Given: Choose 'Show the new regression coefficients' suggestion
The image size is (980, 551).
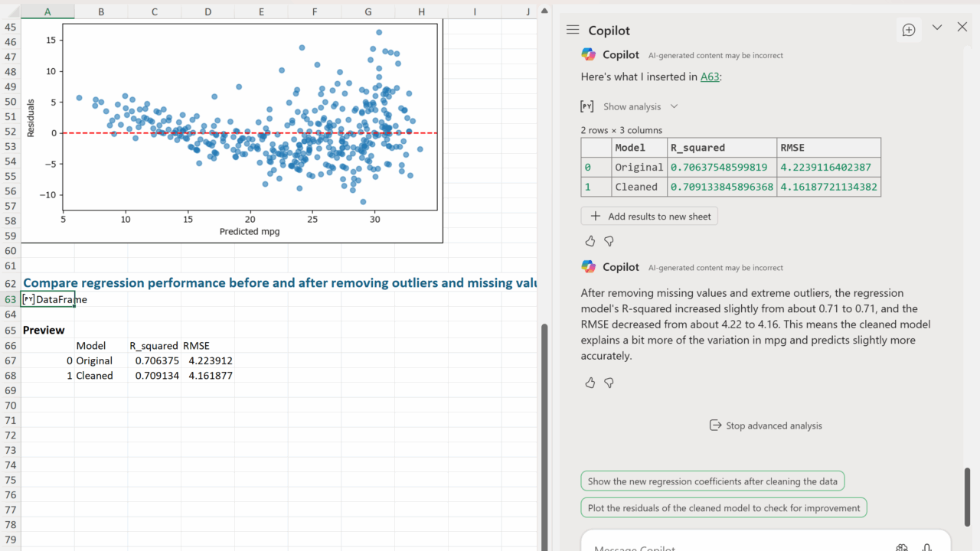Looking at the screenshot, I should (x=713, y=481).
